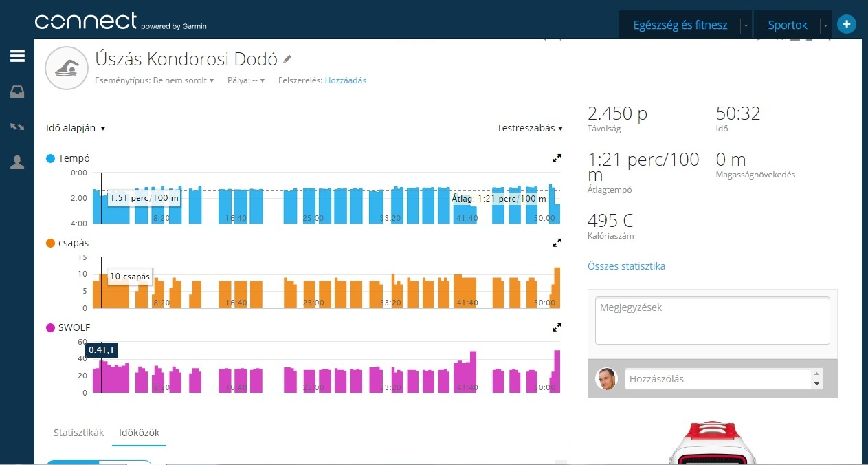Click the up arrow in the comment field
The height and width of the screenshot is (465, 868).
[x=816, y=374]
